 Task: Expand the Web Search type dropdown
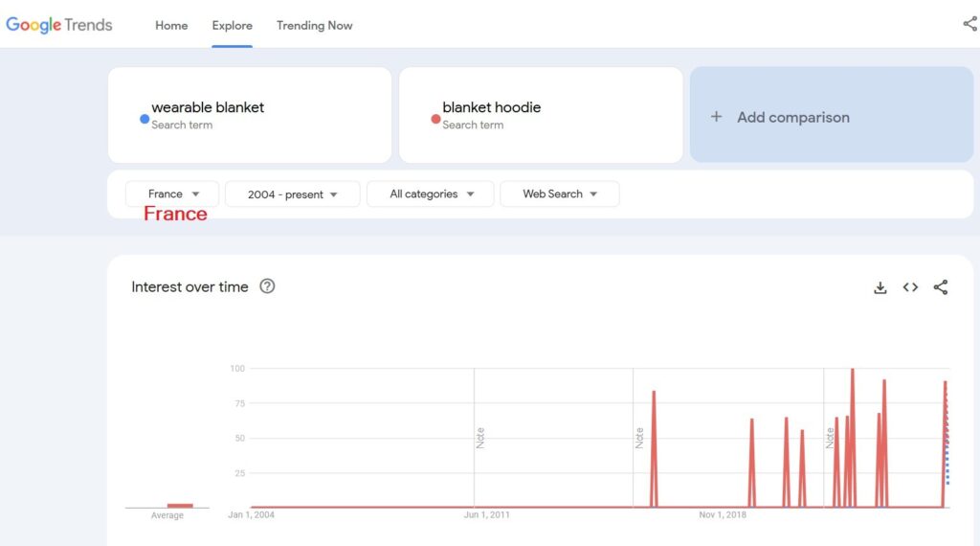pos(559,194)
